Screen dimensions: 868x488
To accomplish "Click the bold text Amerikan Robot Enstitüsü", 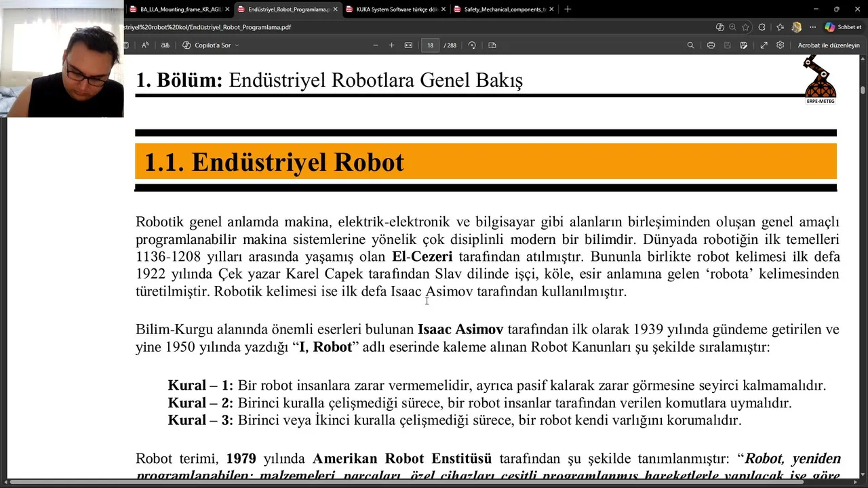I will click(x=402, y=459).
